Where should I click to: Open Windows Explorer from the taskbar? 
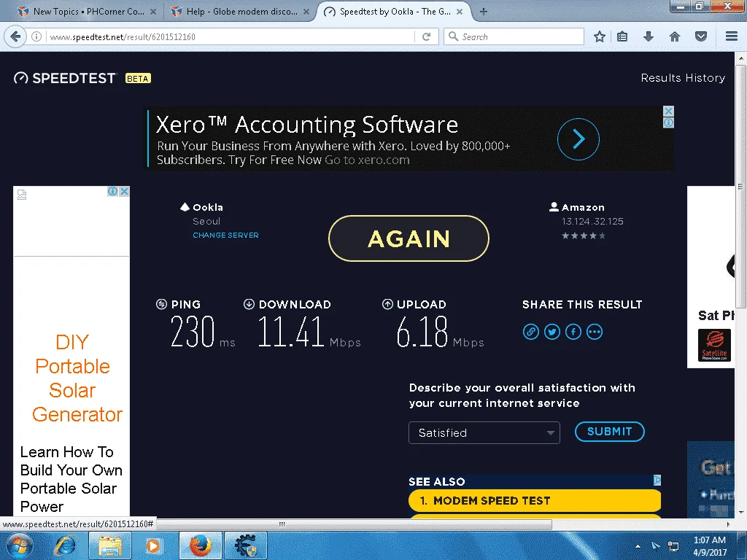109,545
